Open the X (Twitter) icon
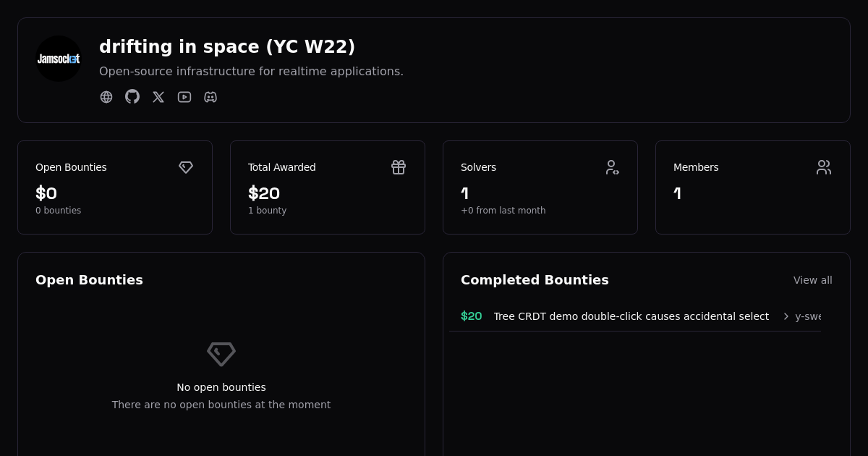 (x=158, y=96)
